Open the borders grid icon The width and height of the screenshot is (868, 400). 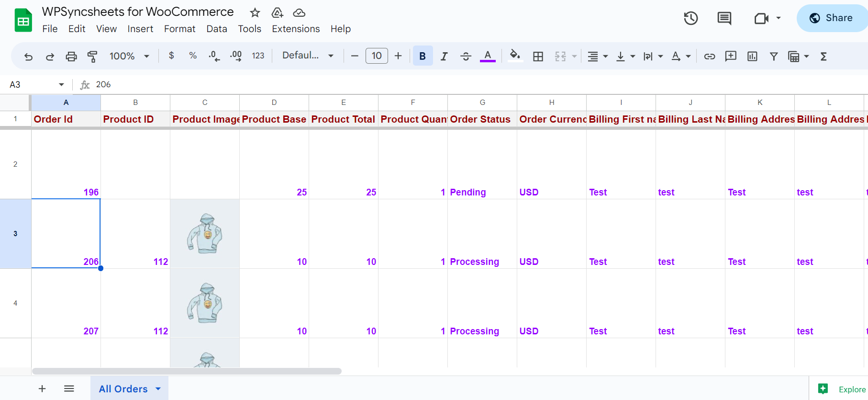point(538,57)
